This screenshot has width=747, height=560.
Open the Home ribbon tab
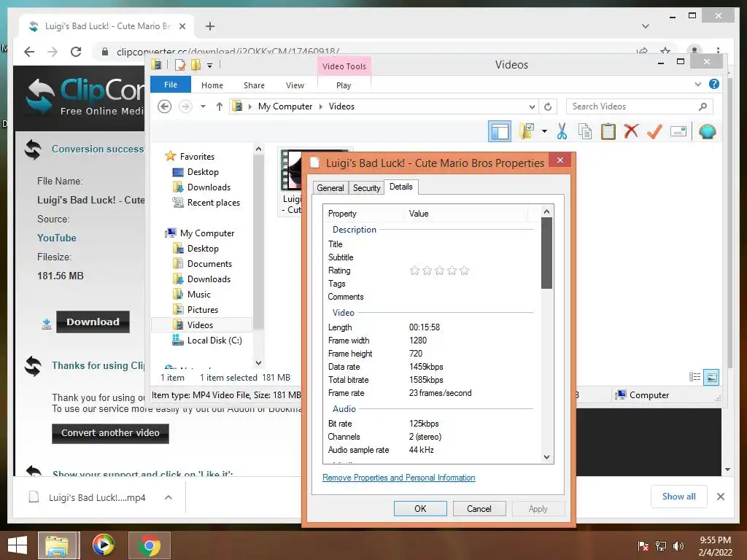pyautogui.click(x=212, y=85)
